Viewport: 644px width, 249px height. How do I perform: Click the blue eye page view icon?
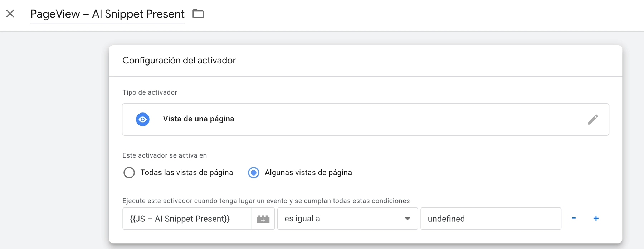click(143, 119)
